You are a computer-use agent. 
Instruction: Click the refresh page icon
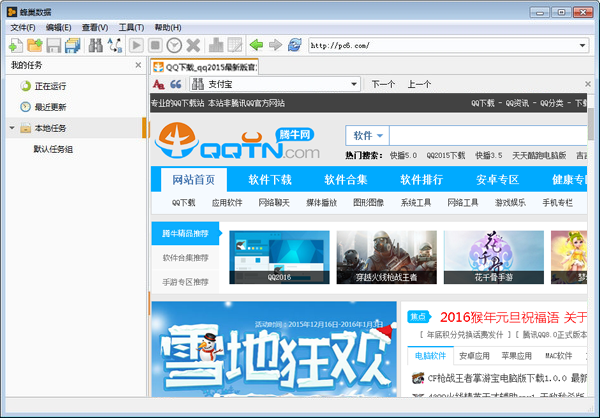(x=294, y=46)
